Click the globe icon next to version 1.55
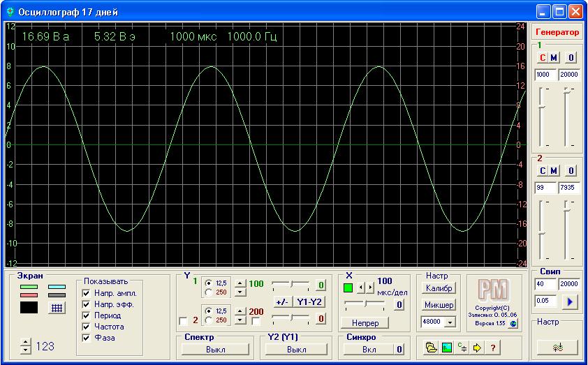The width and height of the screenshot is (588, 365). click(513, 323)
